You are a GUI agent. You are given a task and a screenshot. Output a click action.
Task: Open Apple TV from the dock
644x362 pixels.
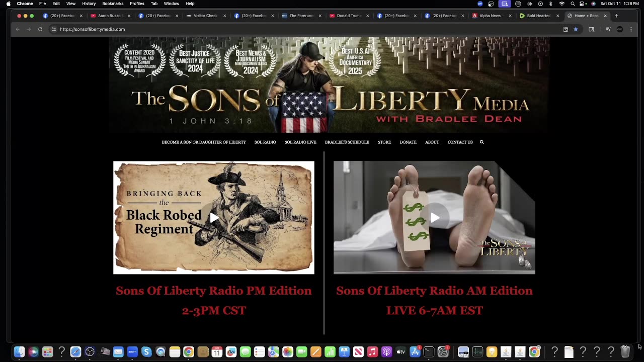pos(400,352)
